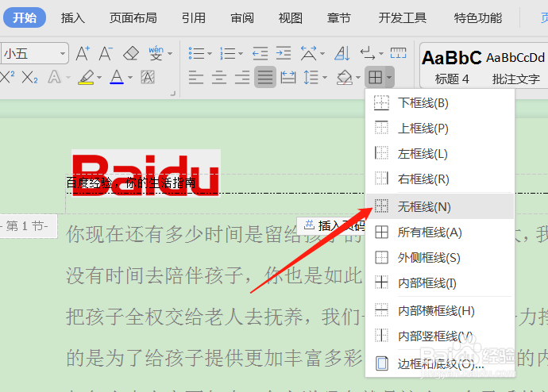548x392 pixels.
Task: Switch to the 开始 tab
Action: (x=25, y=17)
